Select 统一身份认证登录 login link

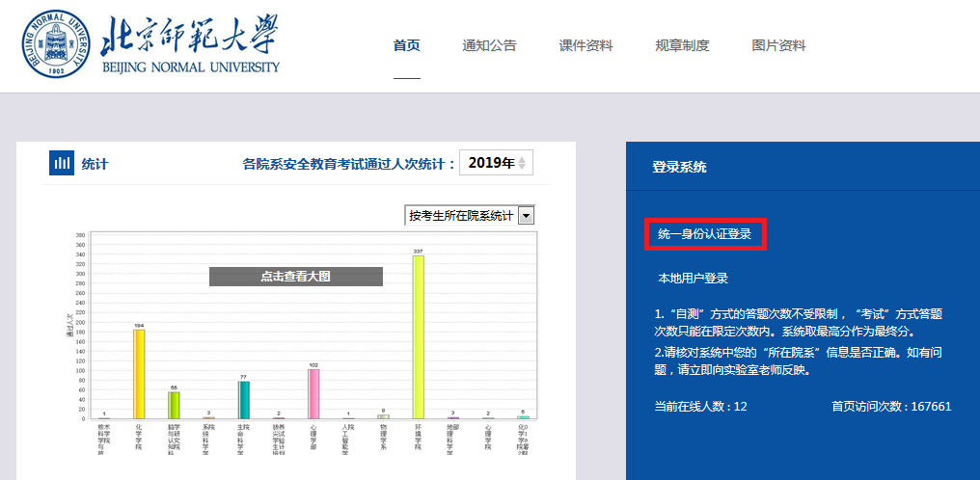pos(704,234)
